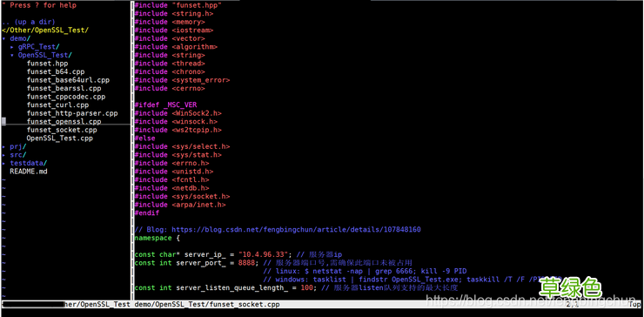Place cursor on #include <ws2tcpip.h>
This screenshot has height=317, width=644.
pos(178,130)
